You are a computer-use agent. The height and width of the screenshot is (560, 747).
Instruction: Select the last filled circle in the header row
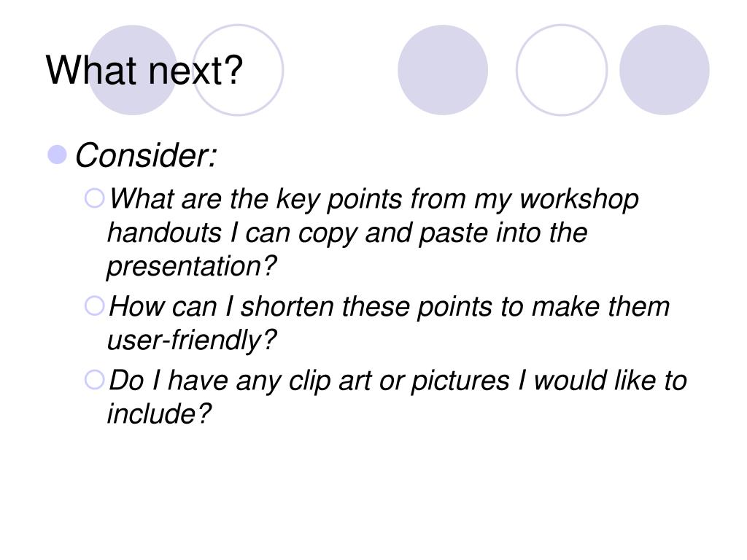665,70
